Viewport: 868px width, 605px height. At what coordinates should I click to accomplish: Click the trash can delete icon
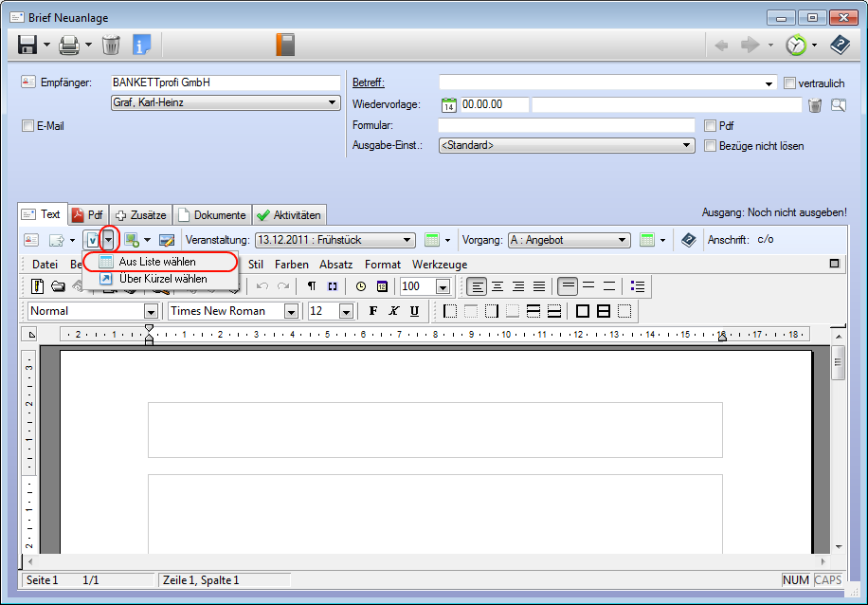pyautogui.click(x=111, y=45)
